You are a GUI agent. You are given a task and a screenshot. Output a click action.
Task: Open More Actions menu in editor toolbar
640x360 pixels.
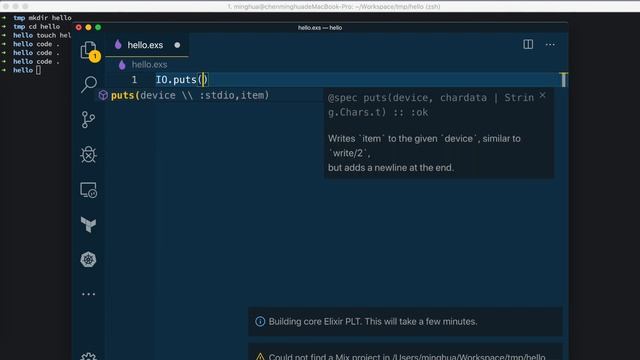[550, 44]
